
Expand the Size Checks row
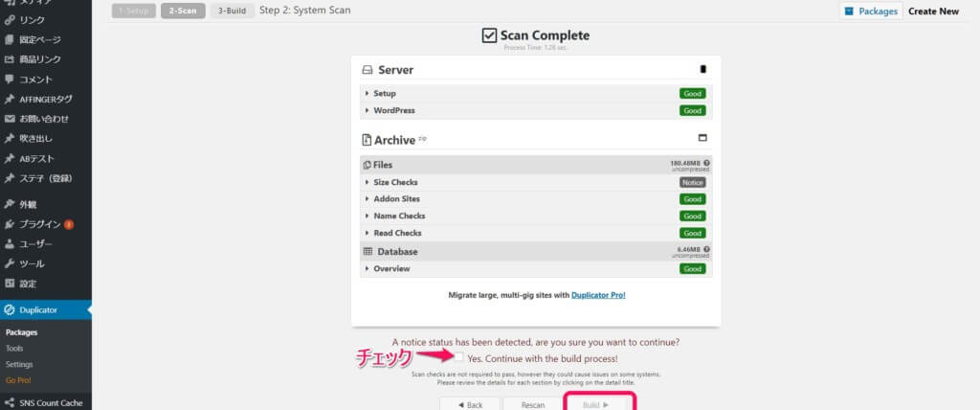point(536,182)
